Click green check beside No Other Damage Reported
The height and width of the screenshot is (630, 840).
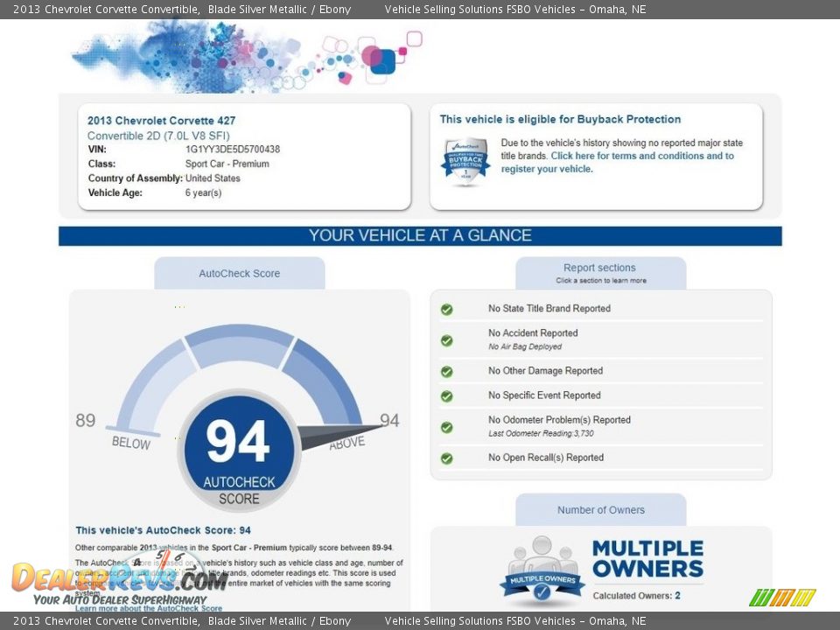447,372
